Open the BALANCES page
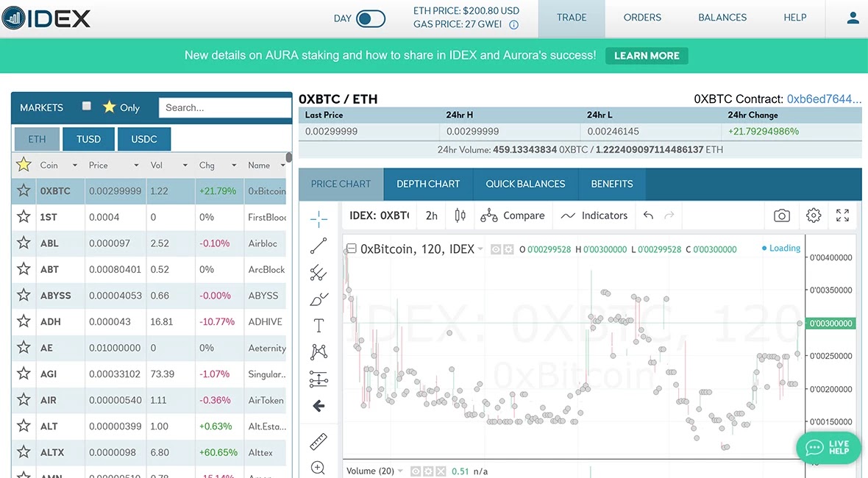Viewport: 868px width, 478px height. pos(722,18)
